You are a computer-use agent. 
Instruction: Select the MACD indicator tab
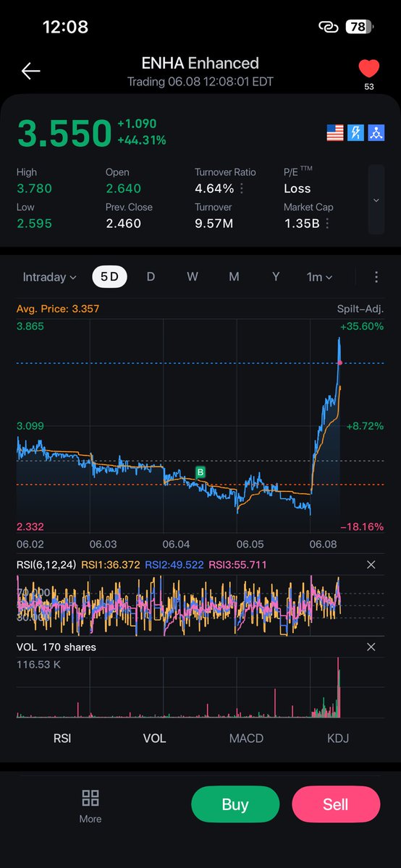246,738
